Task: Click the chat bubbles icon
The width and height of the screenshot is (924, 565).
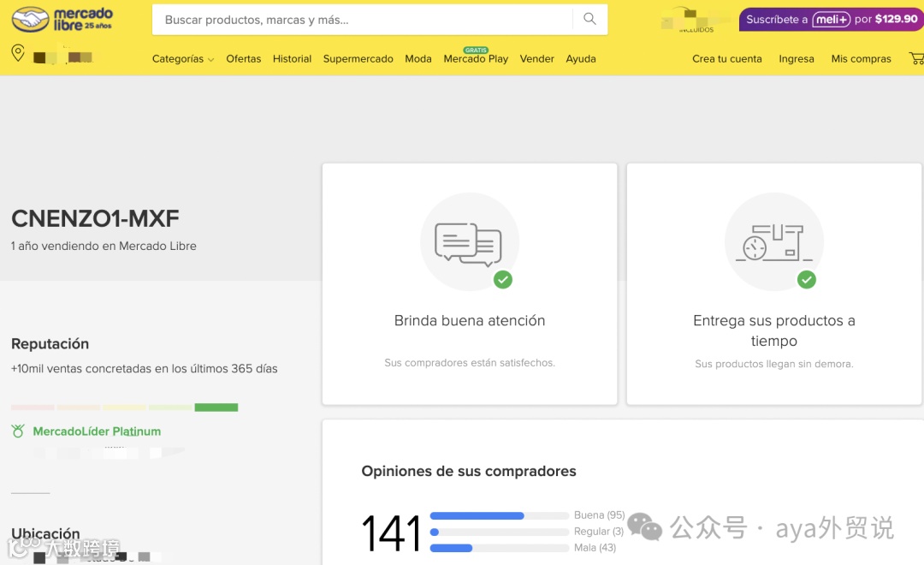Action: [x=469, y=244]
